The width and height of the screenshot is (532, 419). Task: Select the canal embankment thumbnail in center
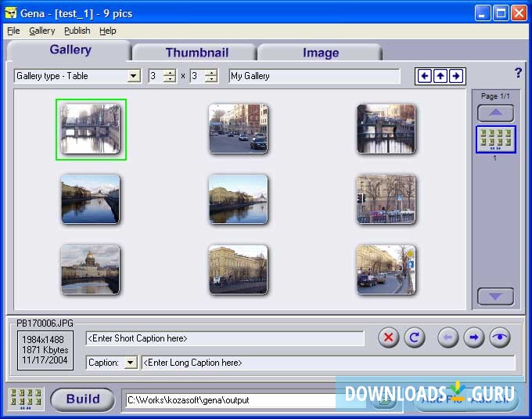point(238,199)
